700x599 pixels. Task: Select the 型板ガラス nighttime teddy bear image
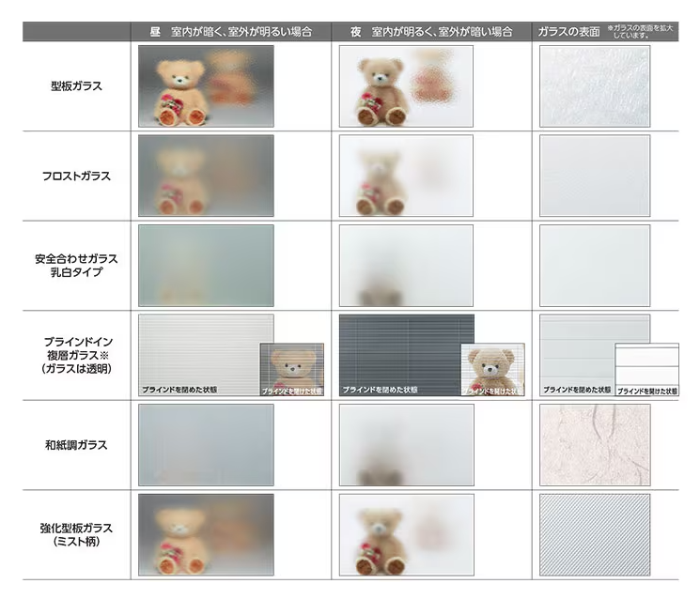[406, 86]
